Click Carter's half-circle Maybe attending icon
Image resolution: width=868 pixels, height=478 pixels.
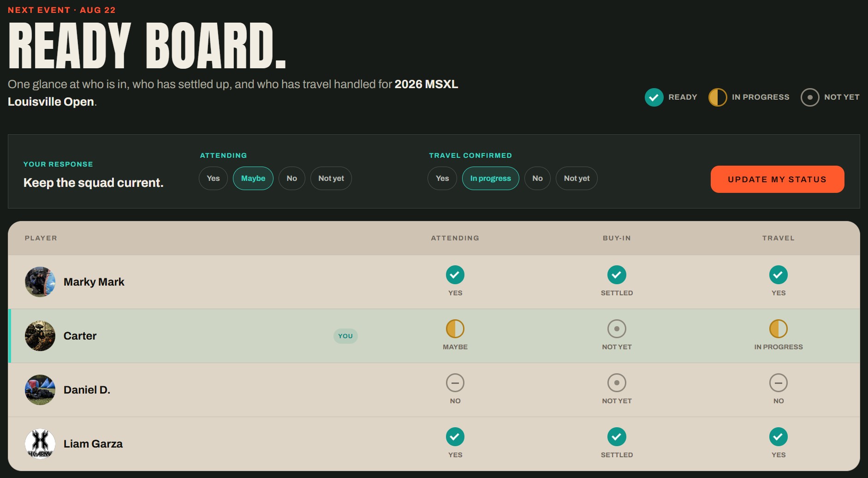pos(455,329)
